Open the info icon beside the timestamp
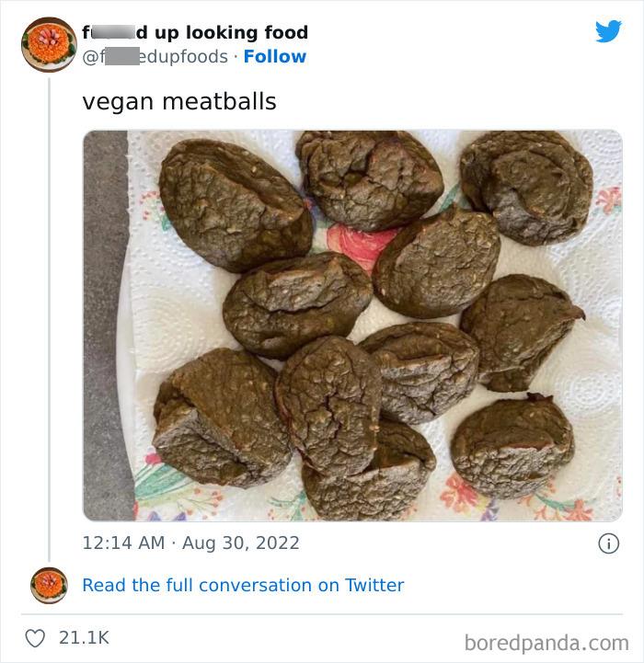 (x=608, y=543)
